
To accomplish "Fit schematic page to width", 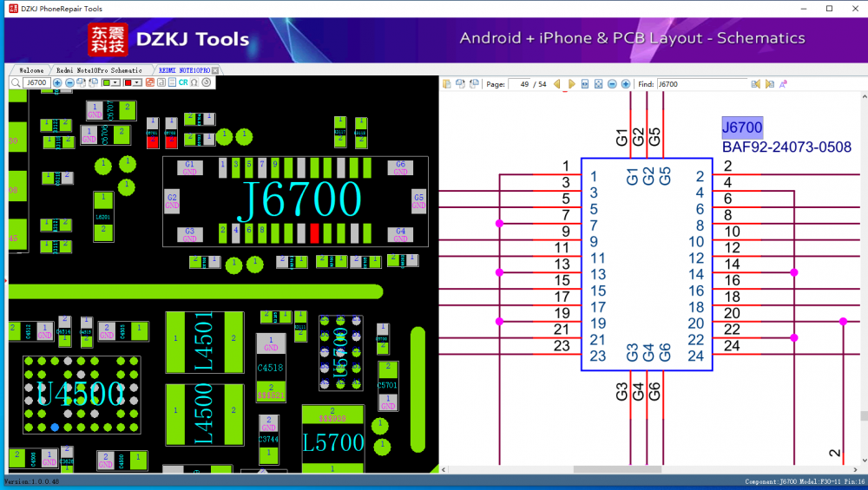I will (x=585, y=84).
